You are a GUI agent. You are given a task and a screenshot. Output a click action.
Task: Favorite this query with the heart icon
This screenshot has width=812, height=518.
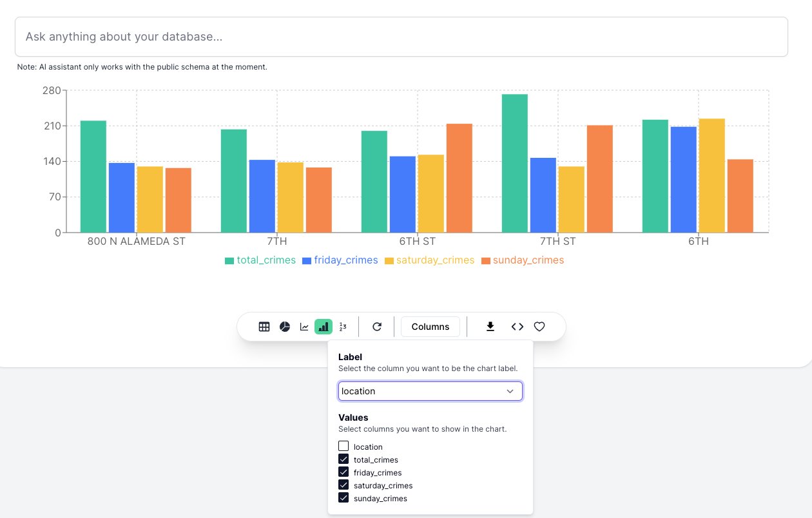539,327
